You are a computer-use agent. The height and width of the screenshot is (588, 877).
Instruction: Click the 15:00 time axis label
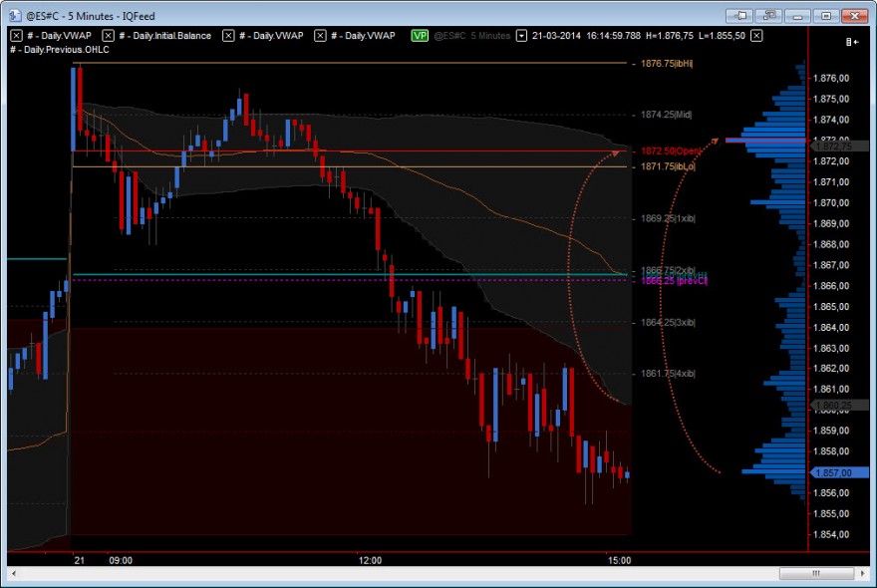pos(619,560)
